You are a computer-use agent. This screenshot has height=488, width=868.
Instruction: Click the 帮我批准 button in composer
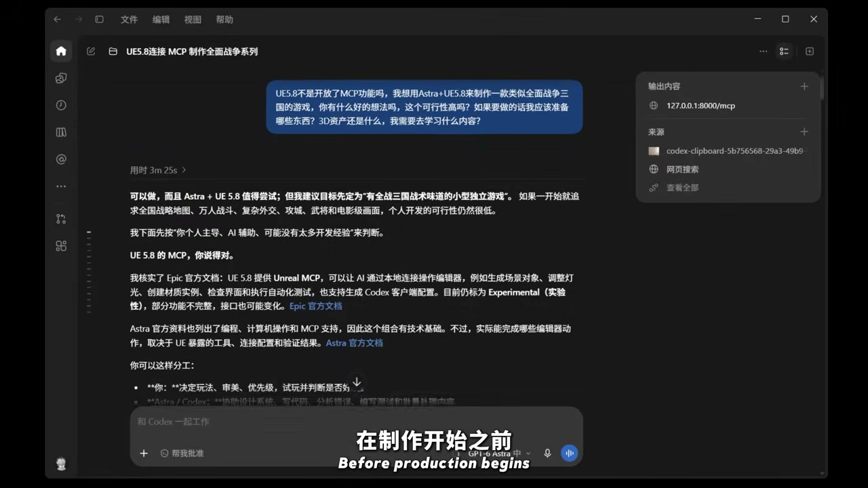[x=182, y=453]
